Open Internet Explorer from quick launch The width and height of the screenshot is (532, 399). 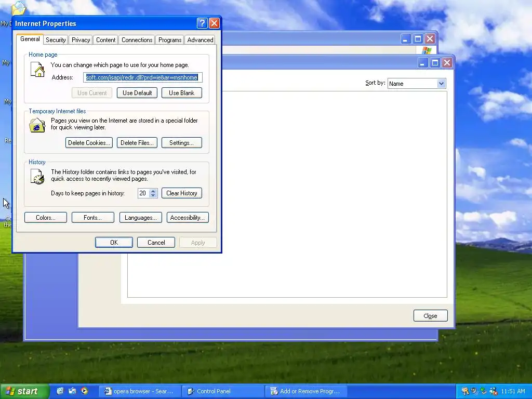tap(60, 391)
